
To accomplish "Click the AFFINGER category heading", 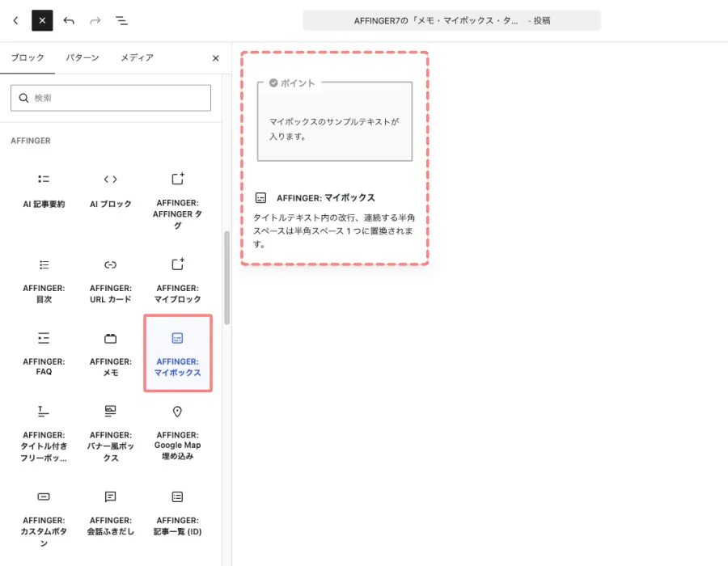I will [x=31, y=141].
